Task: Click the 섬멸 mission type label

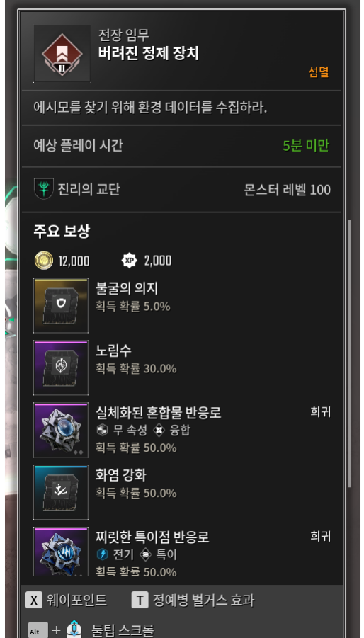Action: pyautogui.click(x=319, y=72)
